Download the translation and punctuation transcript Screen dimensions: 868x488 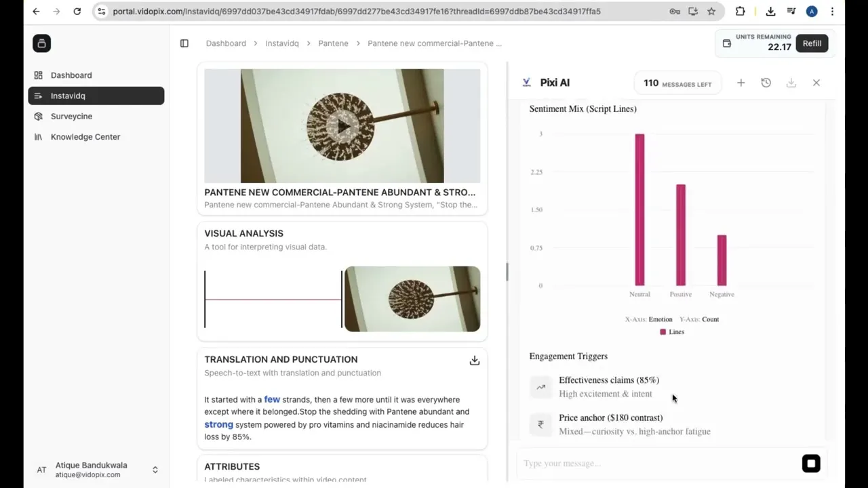(475, 361)
